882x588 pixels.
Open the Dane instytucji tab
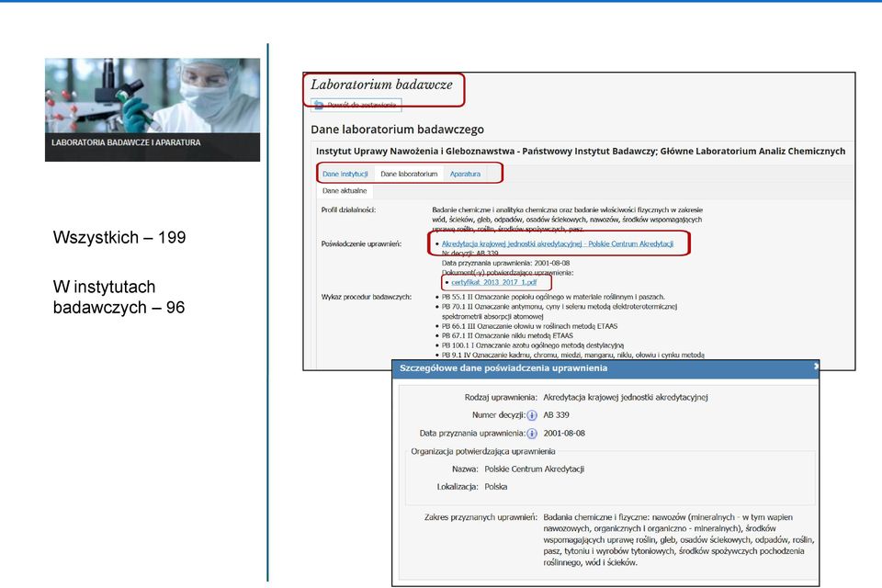pos(345,174)
